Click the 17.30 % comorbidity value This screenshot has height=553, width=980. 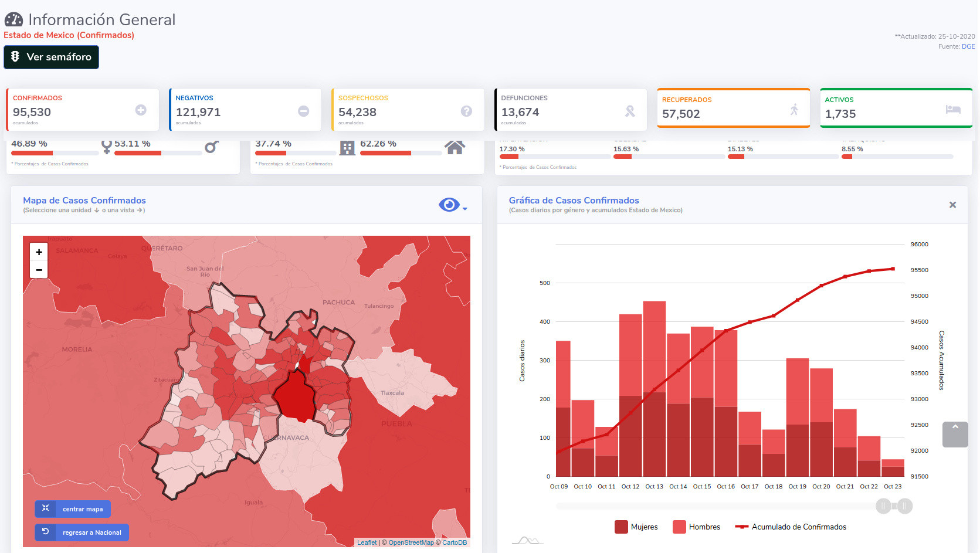(x=512, y=149)
